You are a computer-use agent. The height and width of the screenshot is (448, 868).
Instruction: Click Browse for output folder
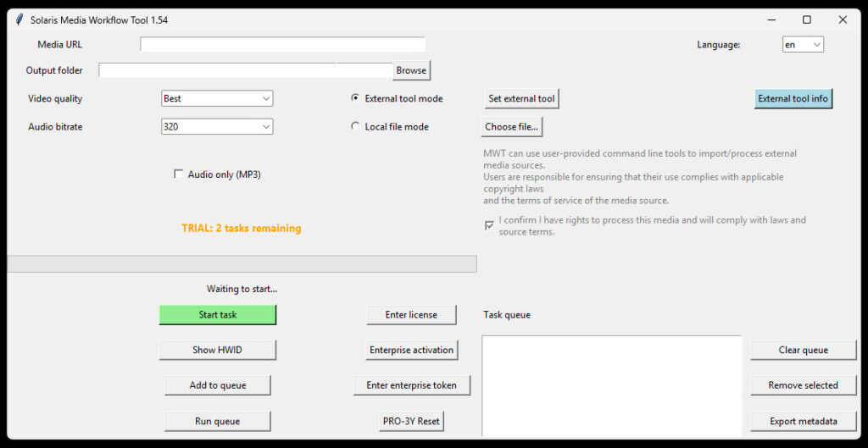click(411, 70)
